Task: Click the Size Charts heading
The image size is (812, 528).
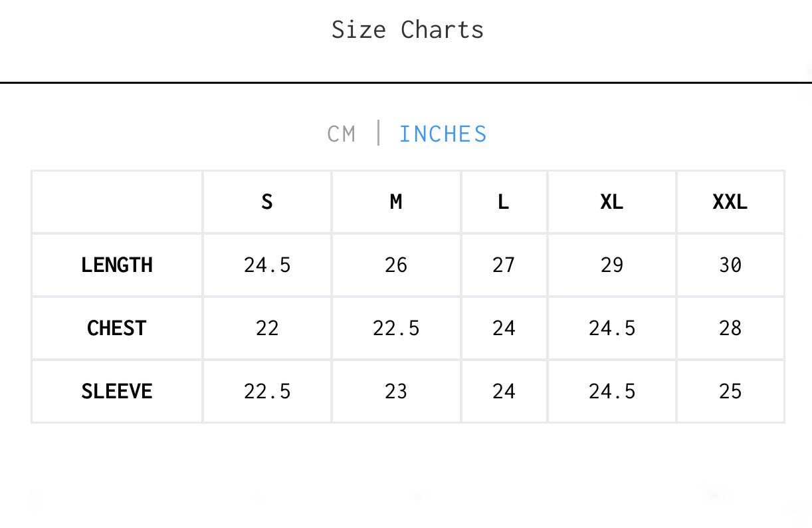Action: point(408,30)
